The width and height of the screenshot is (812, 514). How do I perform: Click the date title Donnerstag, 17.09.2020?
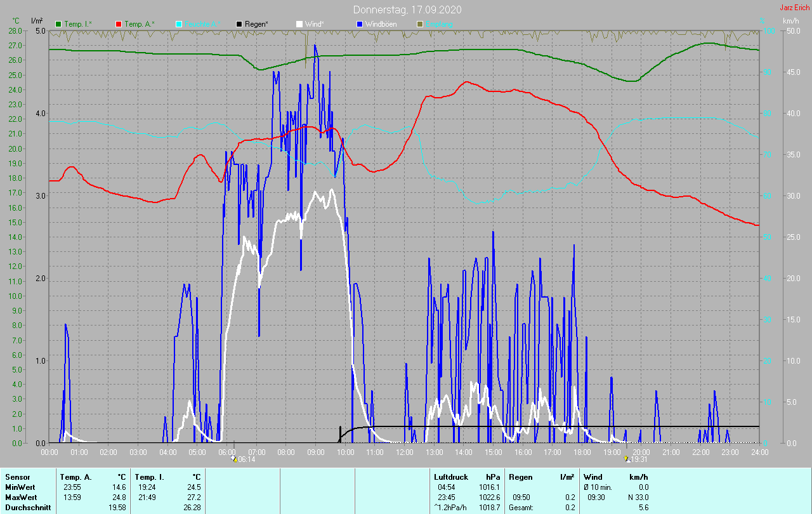point(407,10)
